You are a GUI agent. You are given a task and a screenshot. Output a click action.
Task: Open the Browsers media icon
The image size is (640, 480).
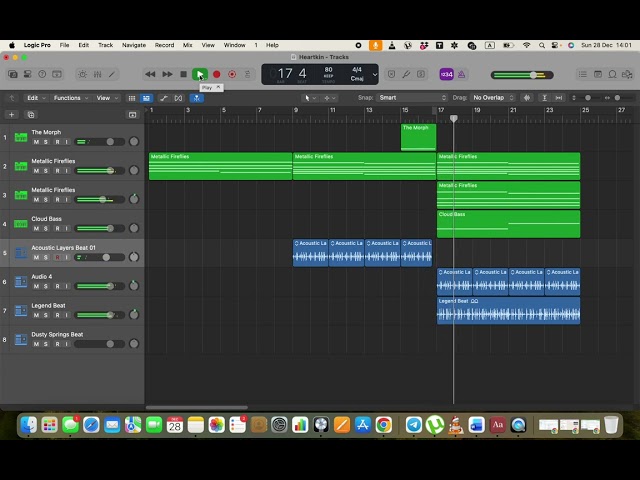627,74
